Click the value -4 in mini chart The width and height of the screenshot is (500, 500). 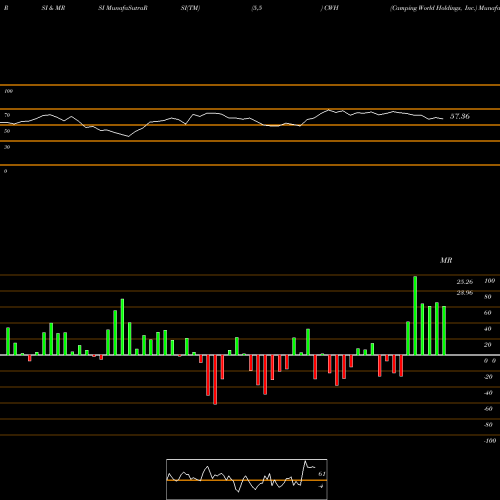click(x=321, y=486)
